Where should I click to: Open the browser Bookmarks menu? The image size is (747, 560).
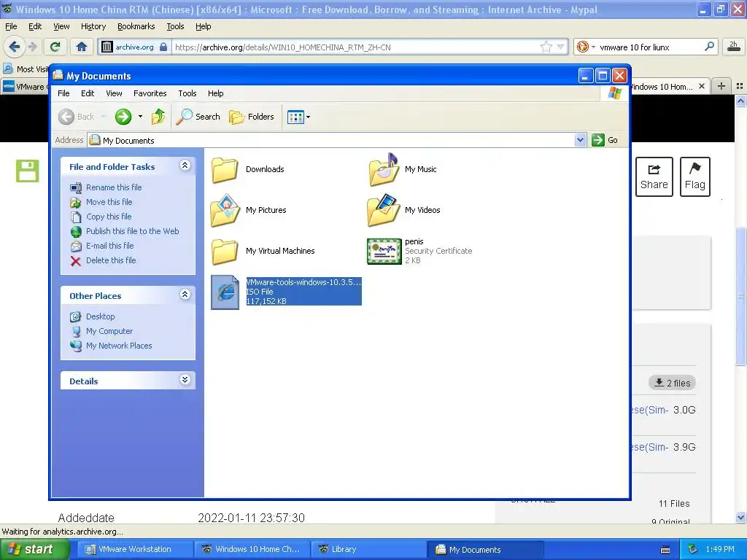(x=136, y=26)
